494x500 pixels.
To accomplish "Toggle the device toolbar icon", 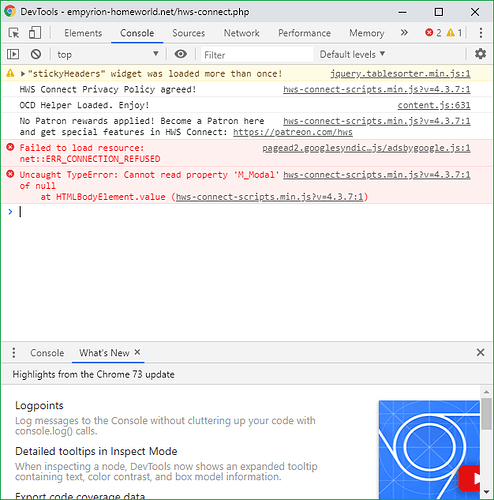I will pyautogui.click(x=35, y=33).
